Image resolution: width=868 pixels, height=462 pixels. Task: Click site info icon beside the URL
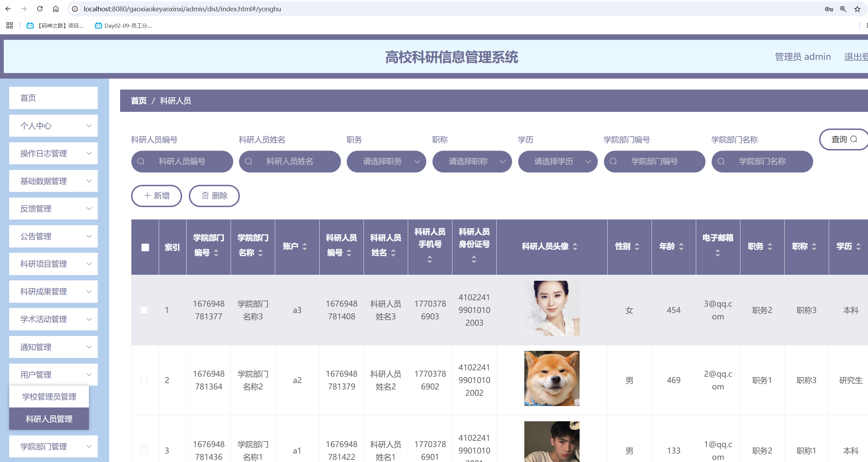(75, 9)
